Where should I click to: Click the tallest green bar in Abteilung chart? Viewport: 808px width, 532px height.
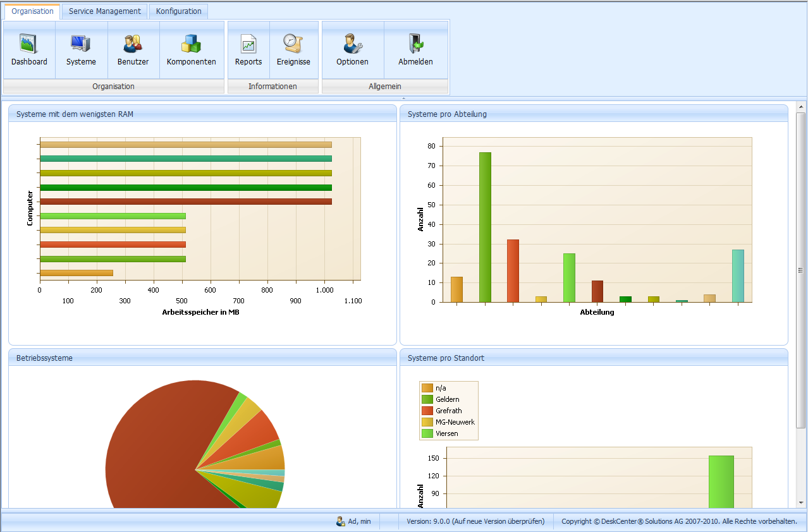pyautogui.click(x=485, y=227)
